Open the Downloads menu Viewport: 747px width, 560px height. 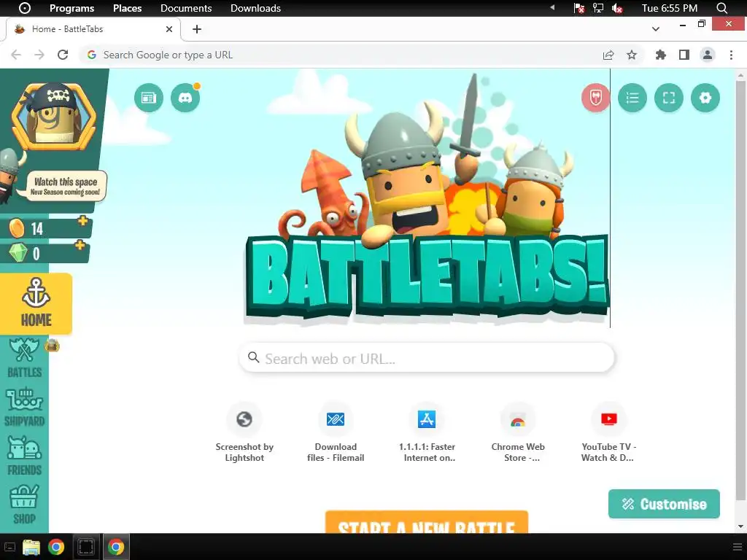[x=255, y=8]
